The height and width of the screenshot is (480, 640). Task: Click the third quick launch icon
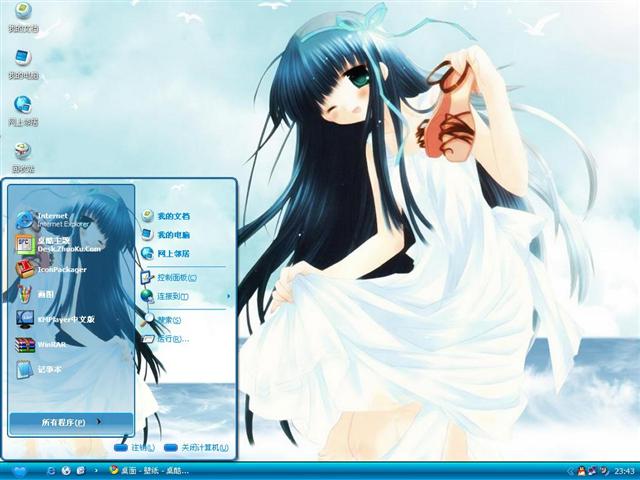(81, 471)
